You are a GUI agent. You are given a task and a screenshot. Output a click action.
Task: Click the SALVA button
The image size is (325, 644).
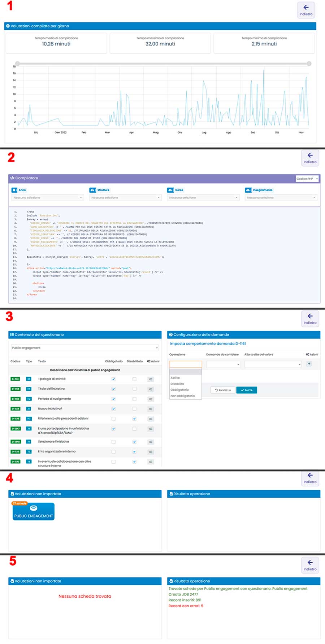[x=247, y=390]
